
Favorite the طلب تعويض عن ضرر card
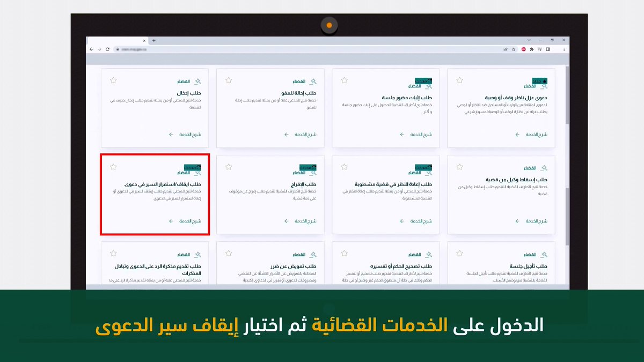coord(229,253)
